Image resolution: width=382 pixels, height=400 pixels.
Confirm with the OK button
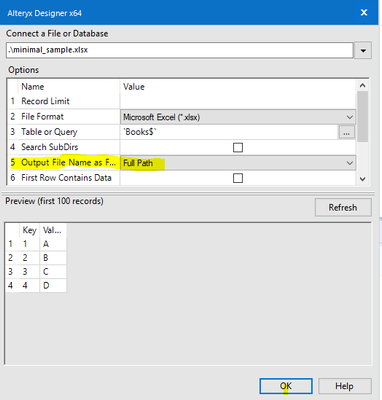286,386
